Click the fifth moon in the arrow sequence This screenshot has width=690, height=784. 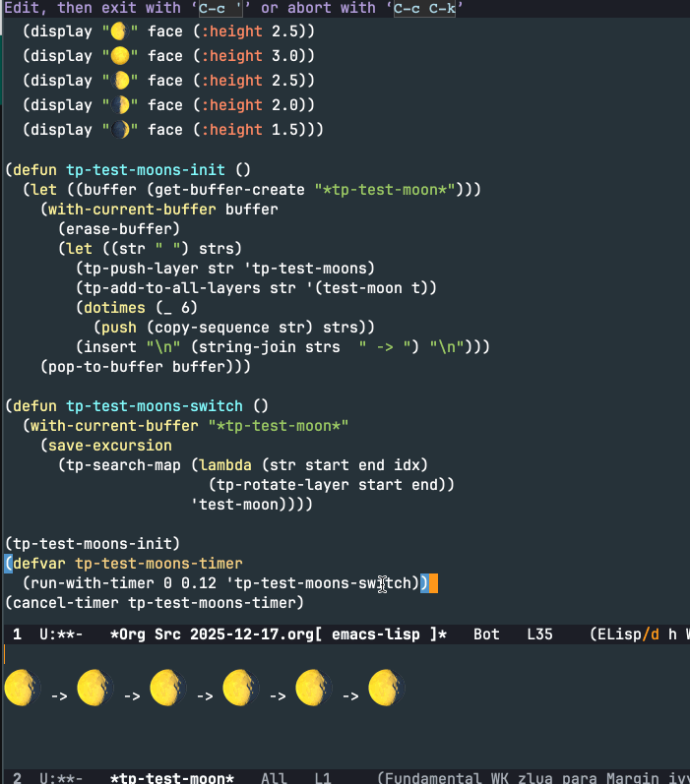pyautogui.click(x=315, y=688)
